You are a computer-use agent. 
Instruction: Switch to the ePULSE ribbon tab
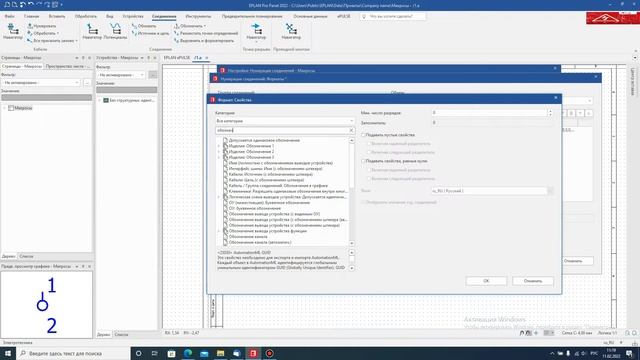point(344,16)
